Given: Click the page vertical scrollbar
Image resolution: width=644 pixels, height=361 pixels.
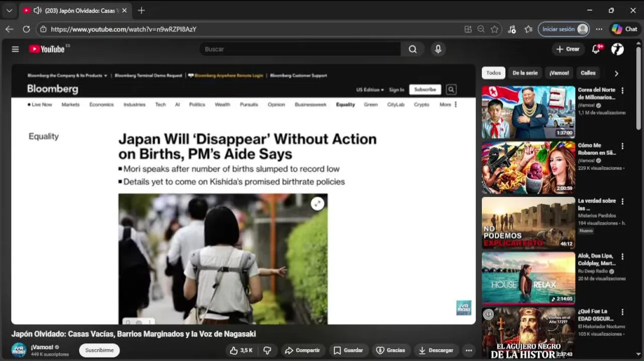Looking at the screenshot, I should point(638,88).
